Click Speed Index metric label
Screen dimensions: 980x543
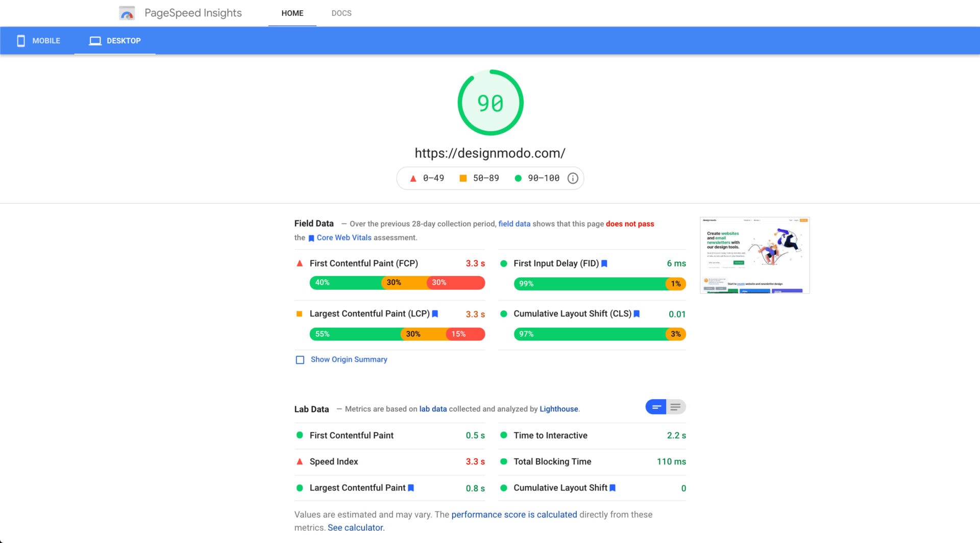point(334,461)
